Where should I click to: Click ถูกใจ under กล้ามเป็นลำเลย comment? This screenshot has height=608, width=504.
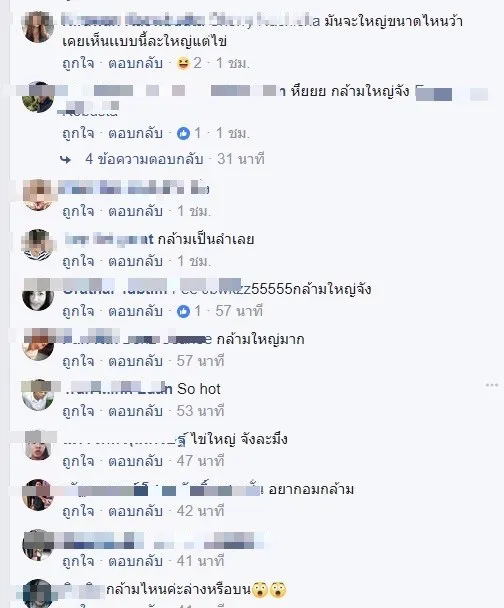(x=78, y=261)
